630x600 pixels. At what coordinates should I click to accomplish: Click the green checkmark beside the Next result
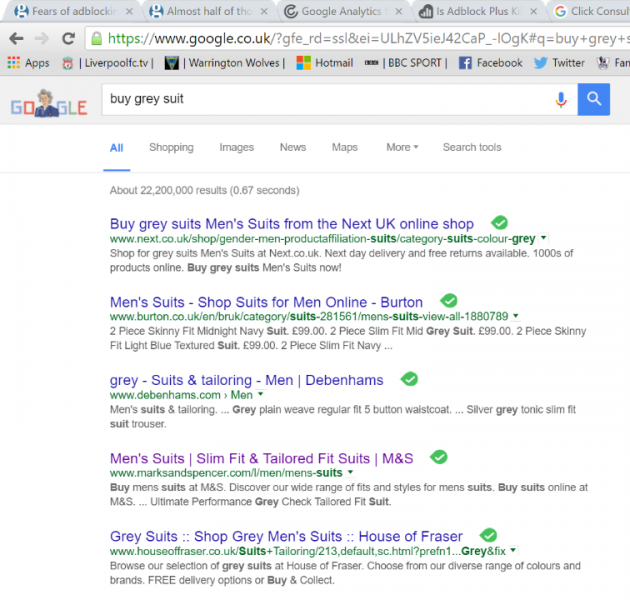point(499,222)
